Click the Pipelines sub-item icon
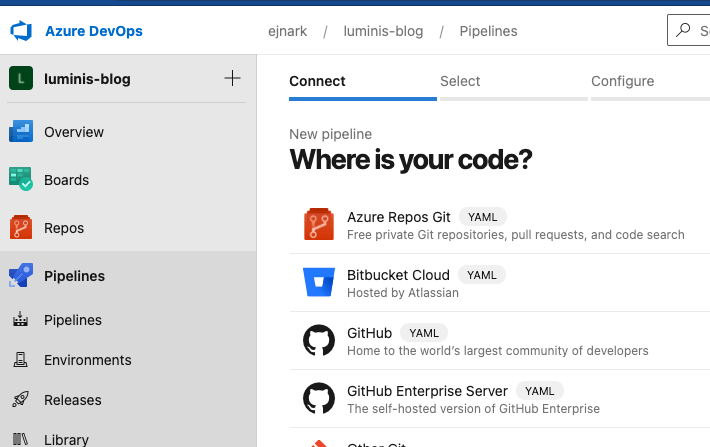This screenshot has width=710, height=447. 20,320
